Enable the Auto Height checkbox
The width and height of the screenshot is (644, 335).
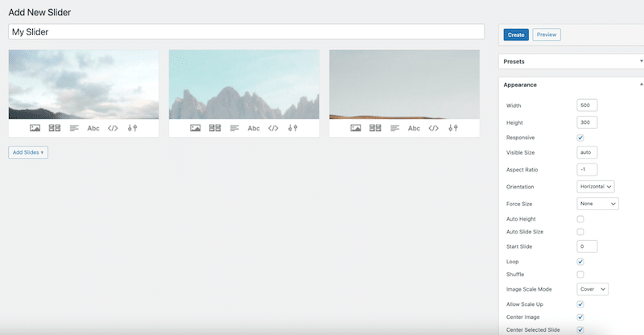[580, 219]
